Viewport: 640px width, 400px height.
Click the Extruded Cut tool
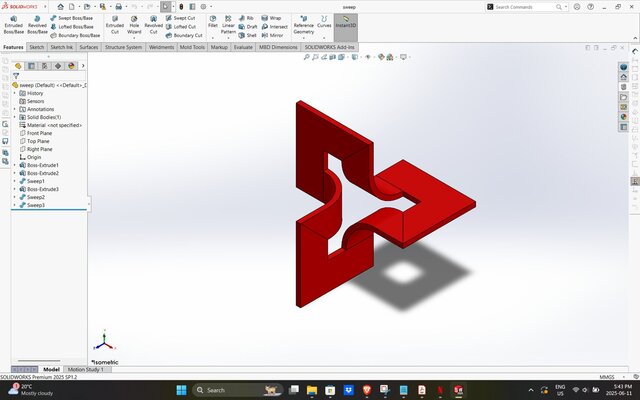tap(115, 24)
